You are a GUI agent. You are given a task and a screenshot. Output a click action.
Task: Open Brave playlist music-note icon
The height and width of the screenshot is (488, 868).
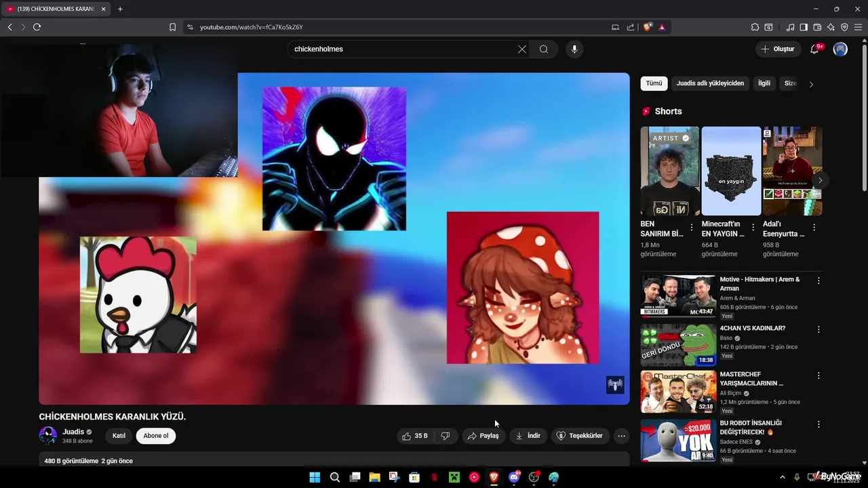(x=790, y=27)
